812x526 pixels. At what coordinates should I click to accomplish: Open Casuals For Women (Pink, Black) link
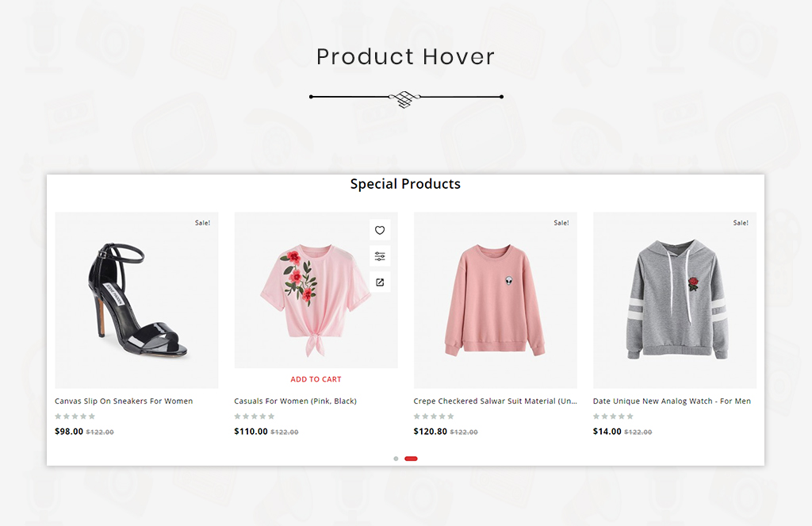[295, 401]
